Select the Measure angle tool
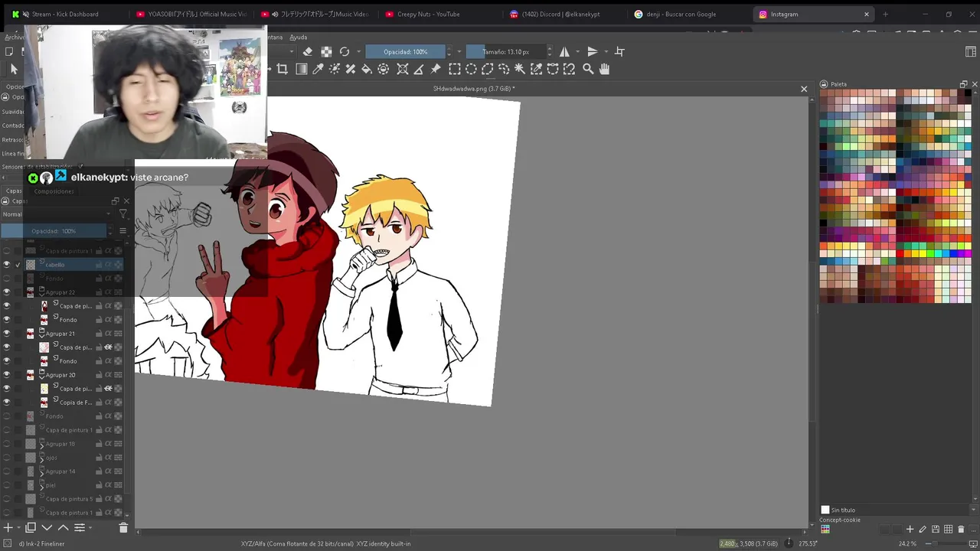Screen dimensions: 980x551 coord(419,69)
